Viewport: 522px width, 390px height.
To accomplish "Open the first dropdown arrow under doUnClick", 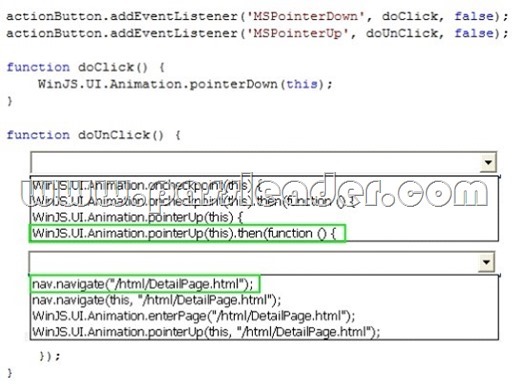I will click(488, 162).
